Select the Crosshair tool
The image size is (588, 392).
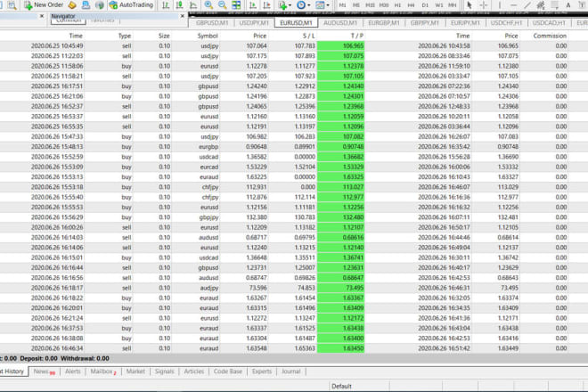[484, 4]
